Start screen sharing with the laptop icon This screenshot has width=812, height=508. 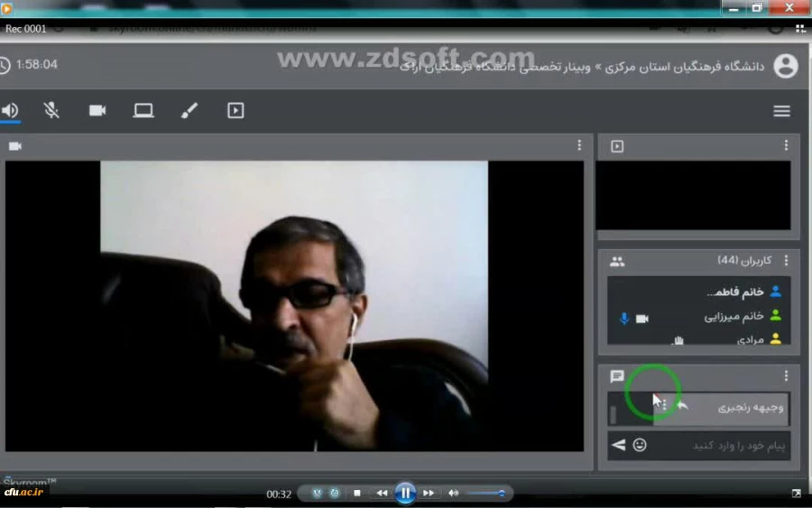click(143, 110)
